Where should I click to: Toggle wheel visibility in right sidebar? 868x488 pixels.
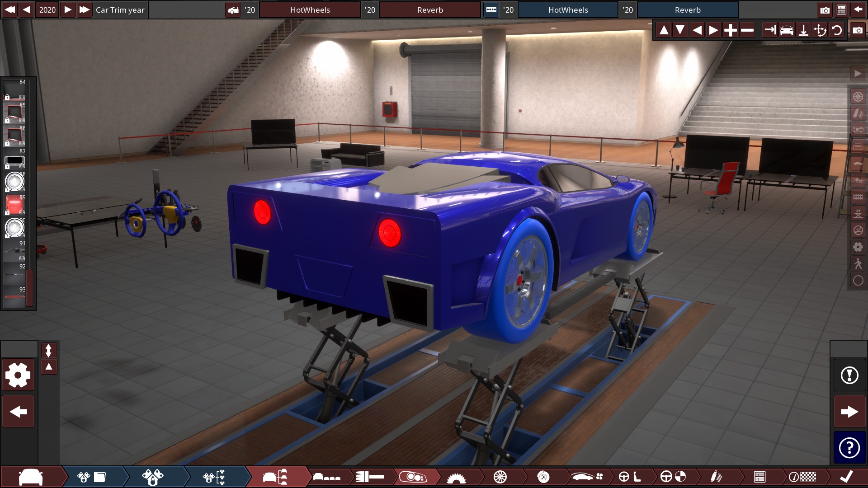tap(858, 97)
